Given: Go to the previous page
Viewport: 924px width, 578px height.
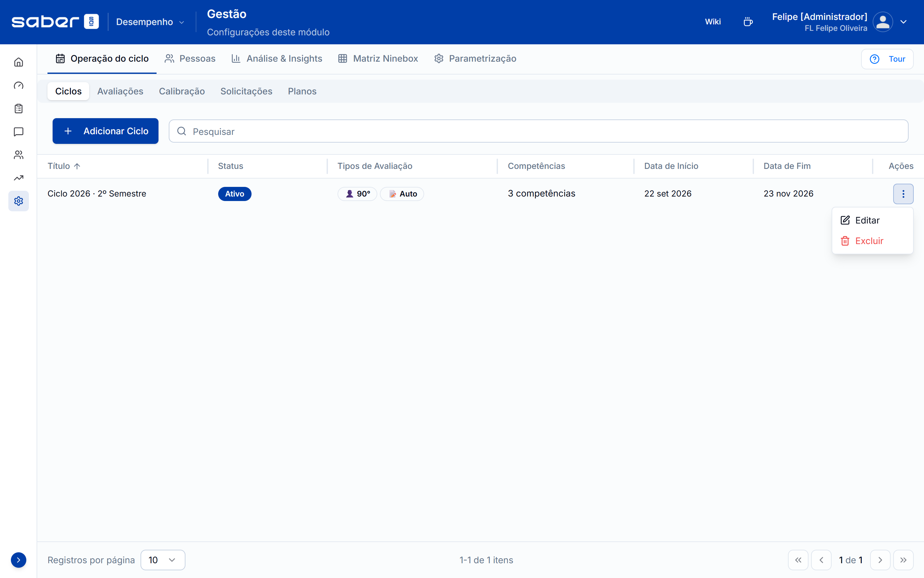Looking at the screenshot, I should [x=821, y=560].
